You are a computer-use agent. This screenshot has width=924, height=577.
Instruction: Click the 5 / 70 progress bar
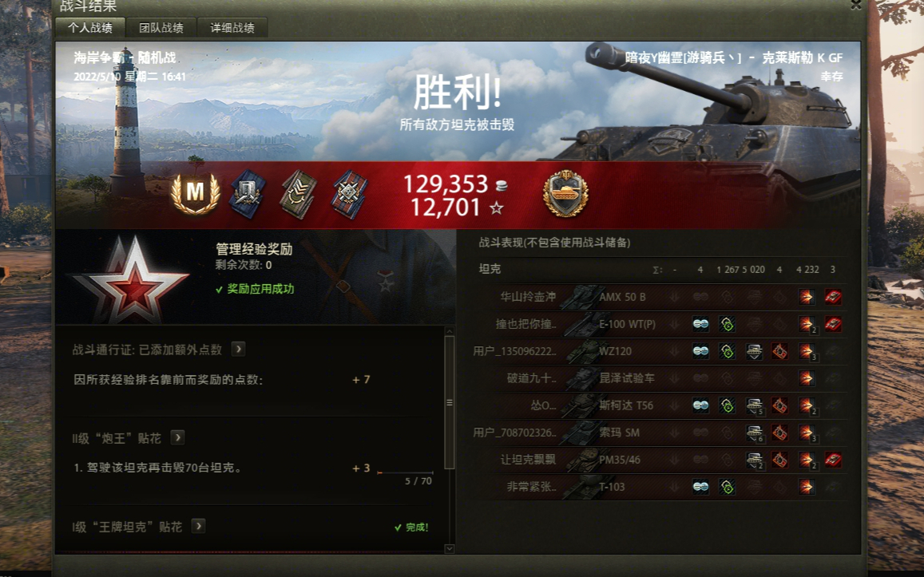406,472
